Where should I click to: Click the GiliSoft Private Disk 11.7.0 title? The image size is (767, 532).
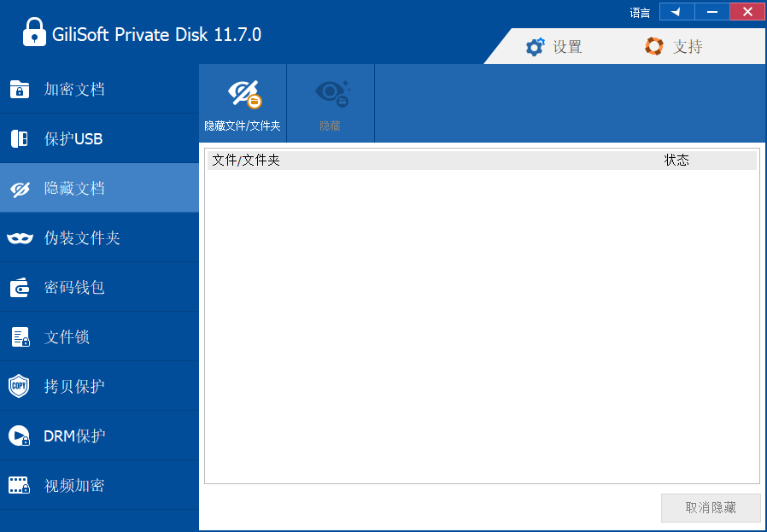[x=156, y=35]
